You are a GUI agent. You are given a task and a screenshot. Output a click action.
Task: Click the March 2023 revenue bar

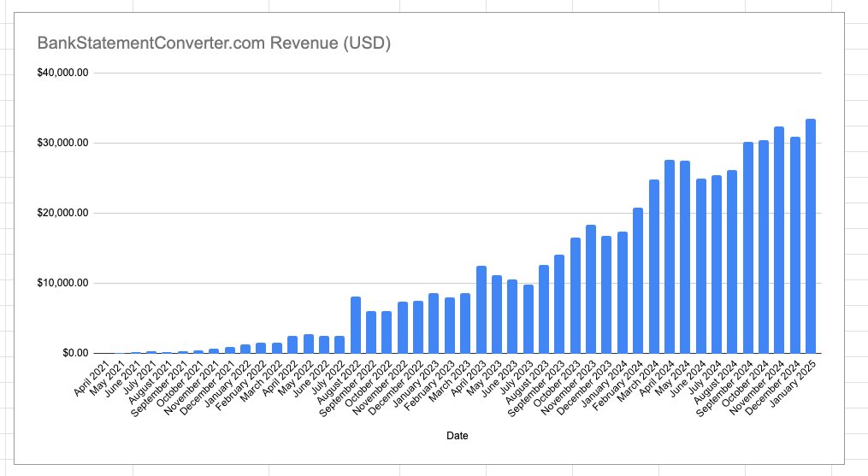[465, 323]
